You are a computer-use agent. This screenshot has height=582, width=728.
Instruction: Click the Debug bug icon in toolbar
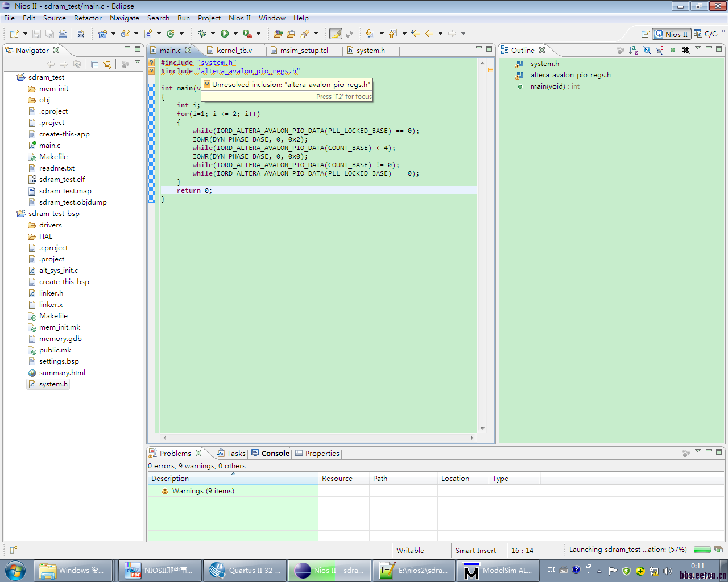point(202,34)
